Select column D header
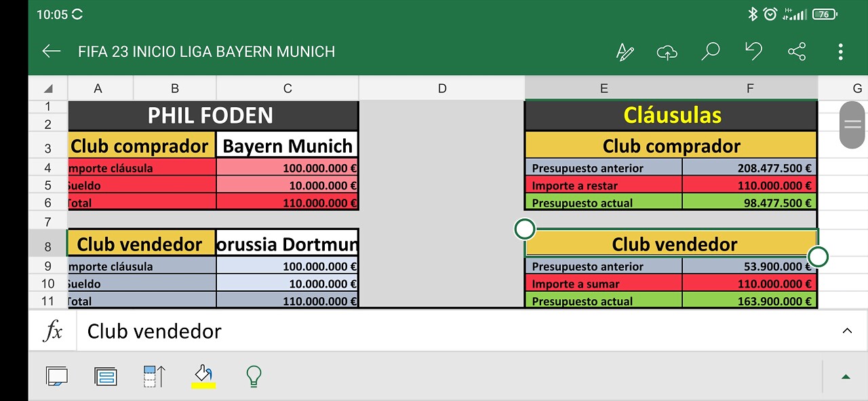Image resolution: width=868 pixels, height=401 pixels. click(442, 88)
